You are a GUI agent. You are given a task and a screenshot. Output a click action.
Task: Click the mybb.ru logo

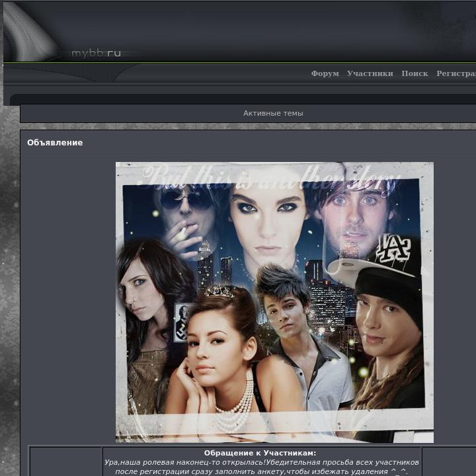point(96,53)
